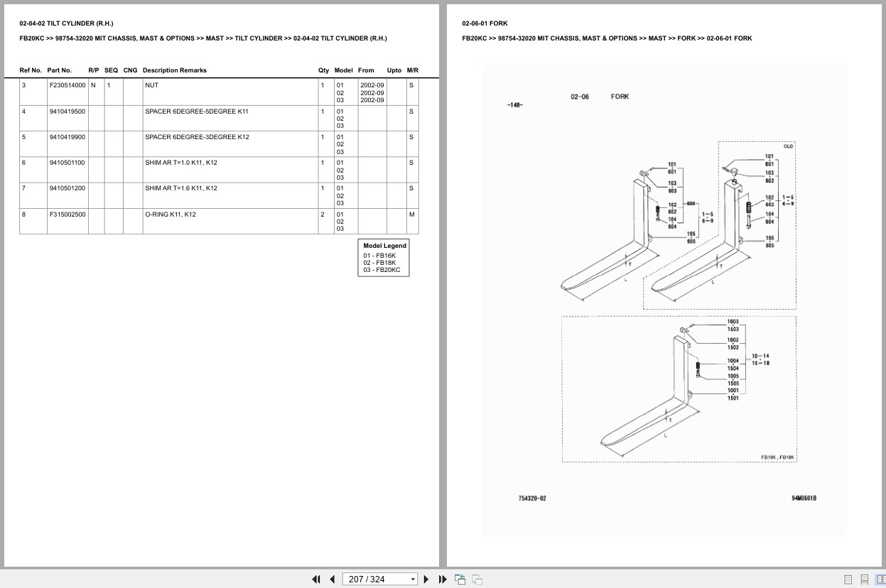Go to the next page
Screen dimensions: 886x588
point(426,579)
